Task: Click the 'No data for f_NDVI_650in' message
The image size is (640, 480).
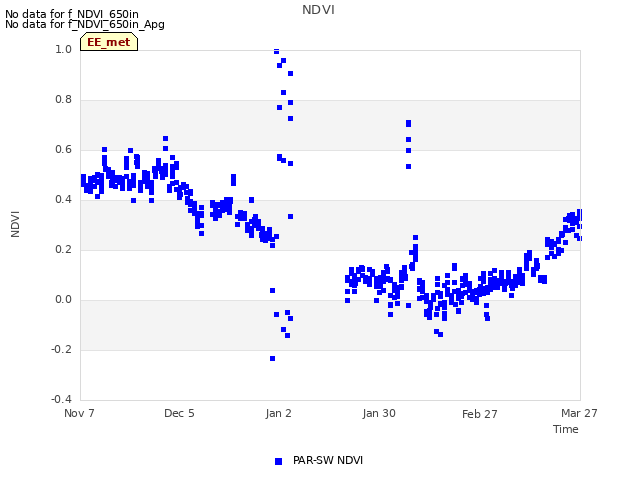Action: pyautogui.click(x=72, y=14)
